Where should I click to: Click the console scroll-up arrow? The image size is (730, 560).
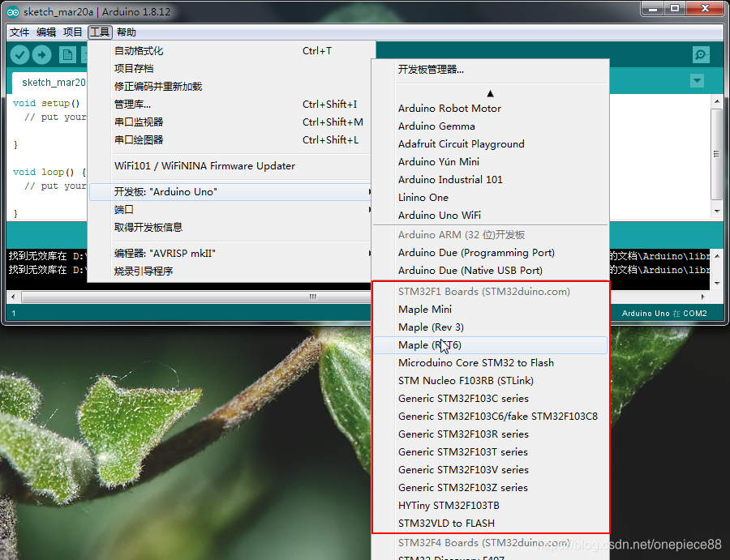tap(716, 256)
